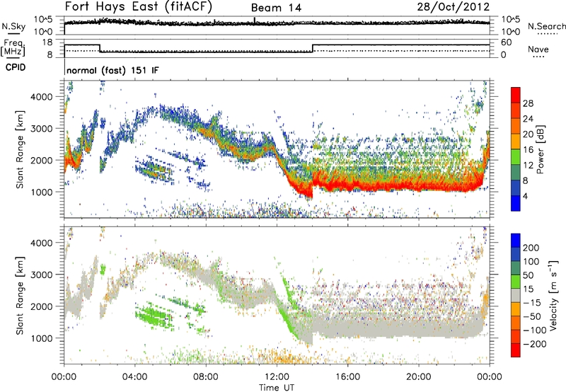The width and height of the screenshot is (566, 392).
Task: Click the '1000' tick on power panel axis
Action: click(x=42, y=192)
